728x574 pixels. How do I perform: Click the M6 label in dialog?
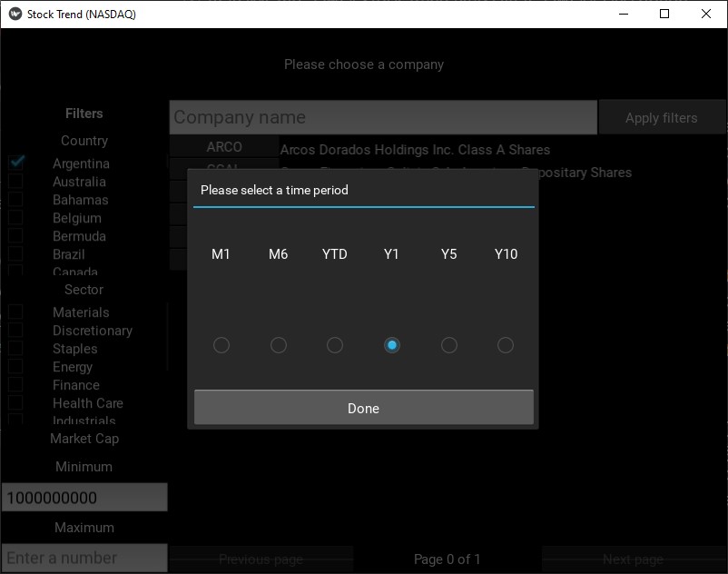(x=278, y=254)
